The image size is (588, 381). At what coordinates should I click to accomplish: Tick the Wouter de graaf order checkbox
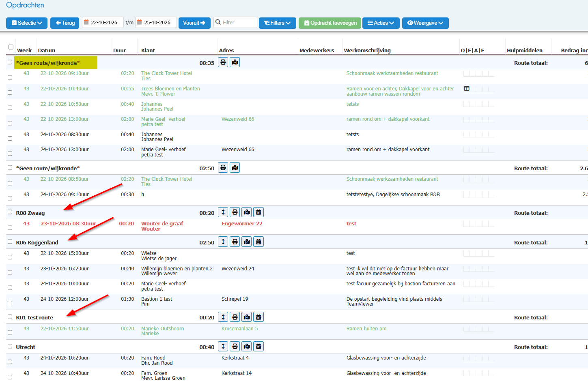(10, 228)
